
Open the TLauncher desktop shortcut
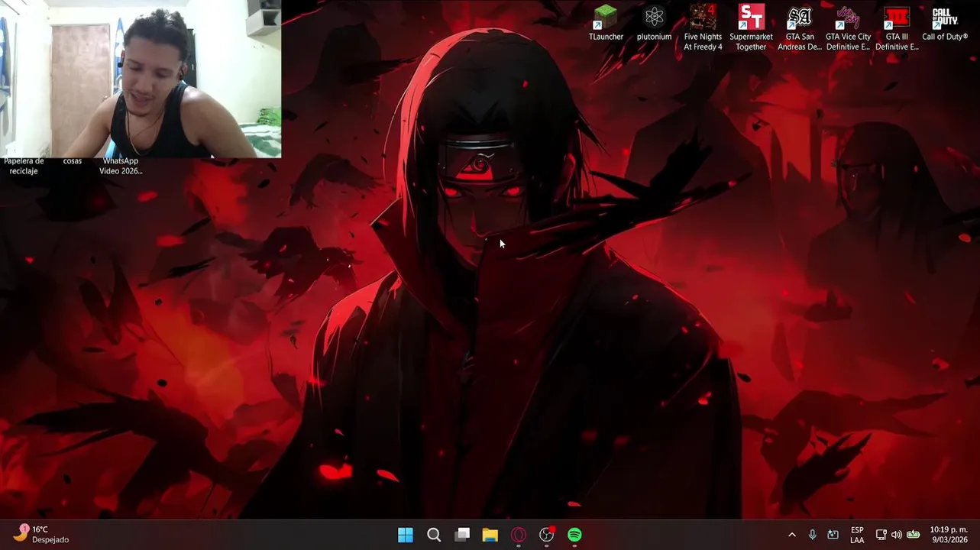tap(606, 23)
